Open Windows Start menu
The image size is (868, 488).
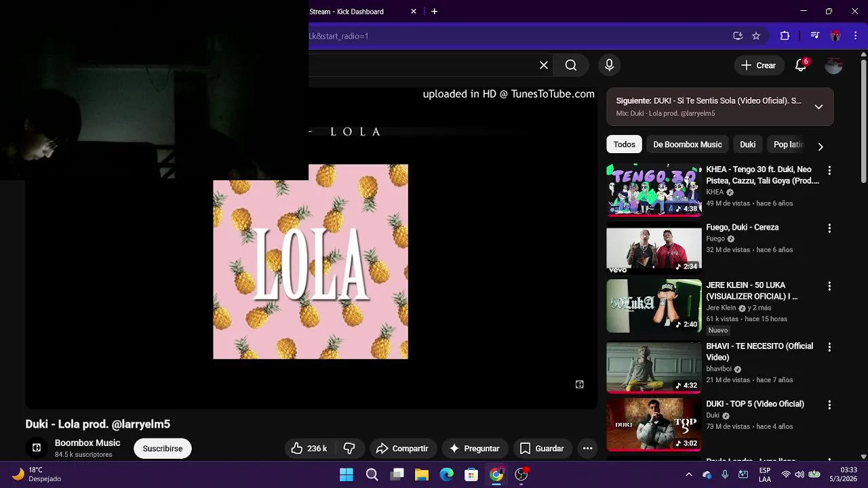click(x=347, y=474)
